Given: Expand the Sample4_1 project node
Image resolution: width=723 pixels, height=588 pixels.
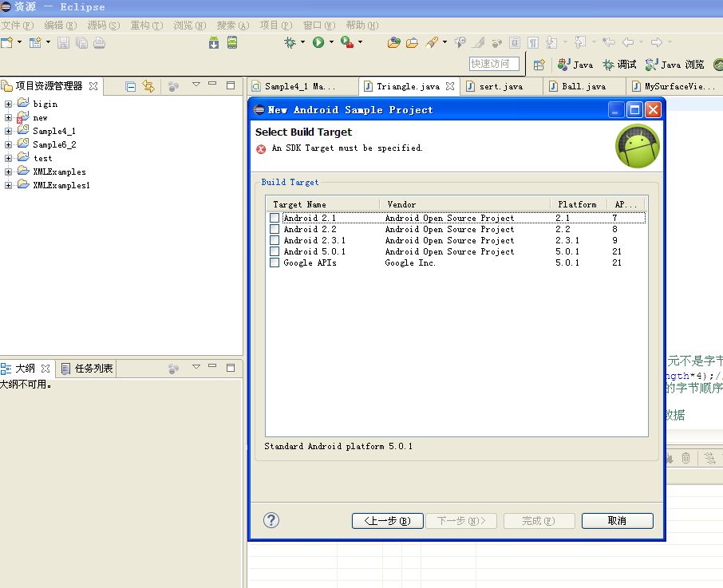Looking at the screenshot, I should pyautogui.click(x=8, y=132).
